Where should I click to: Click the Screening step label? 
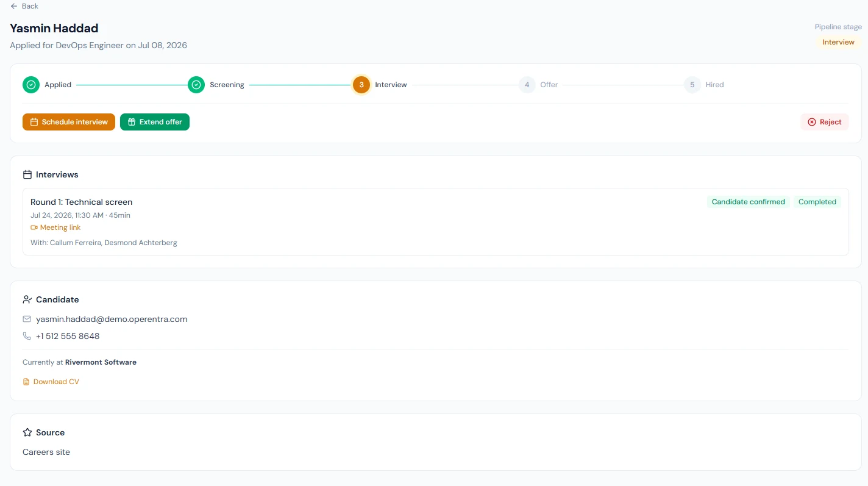coord(227,85)
